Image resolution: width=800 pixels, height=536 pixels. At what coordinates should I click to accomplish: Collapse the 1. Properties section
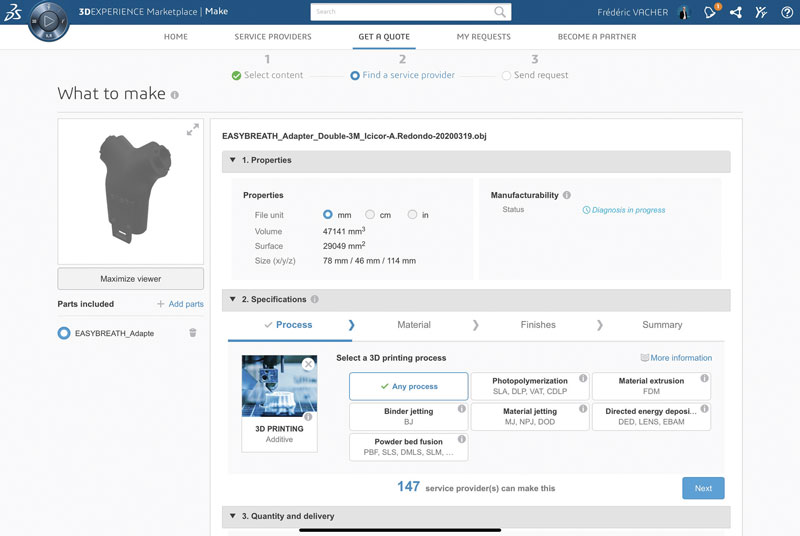(x=233, y=160)
